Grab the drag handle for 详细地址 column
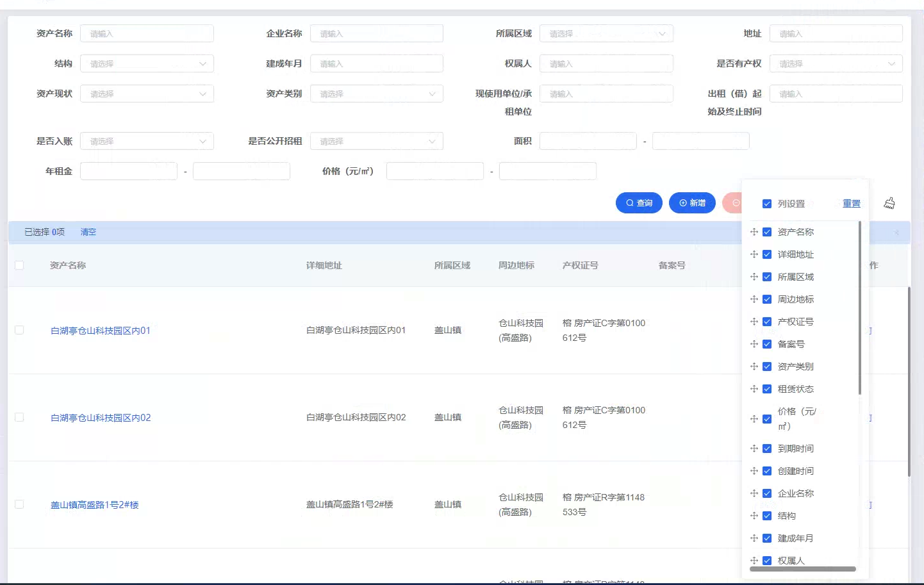Image resolution: width=924 pixels, height=585 pixels. pos(754,254)
